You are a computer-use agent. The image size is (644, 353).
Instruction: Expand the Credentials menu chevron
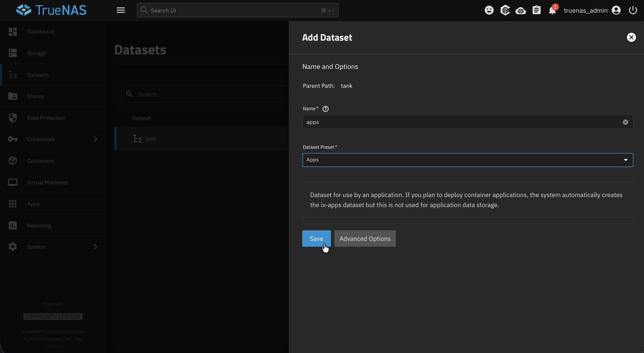point(95,139)
